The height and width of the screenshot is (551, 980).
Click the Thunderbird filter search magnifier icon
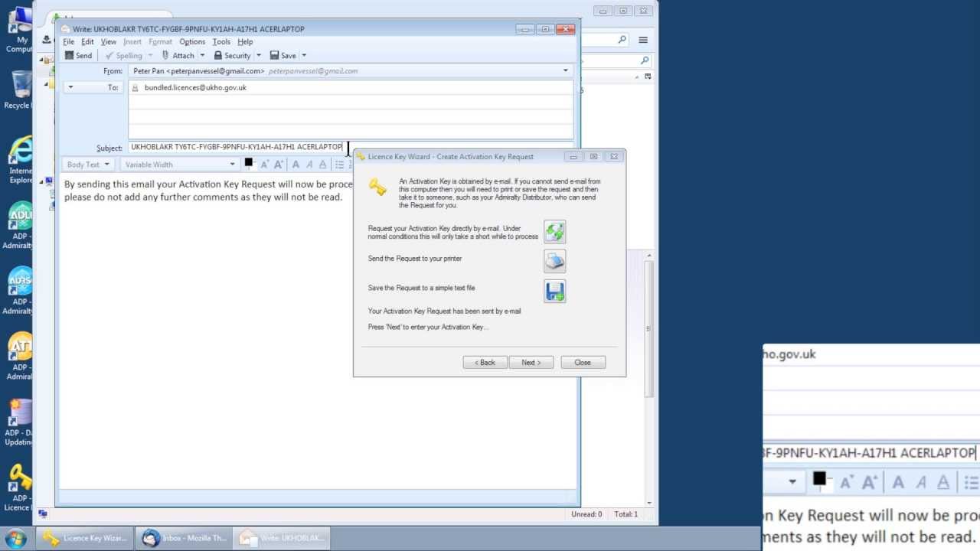click(645, 60)
